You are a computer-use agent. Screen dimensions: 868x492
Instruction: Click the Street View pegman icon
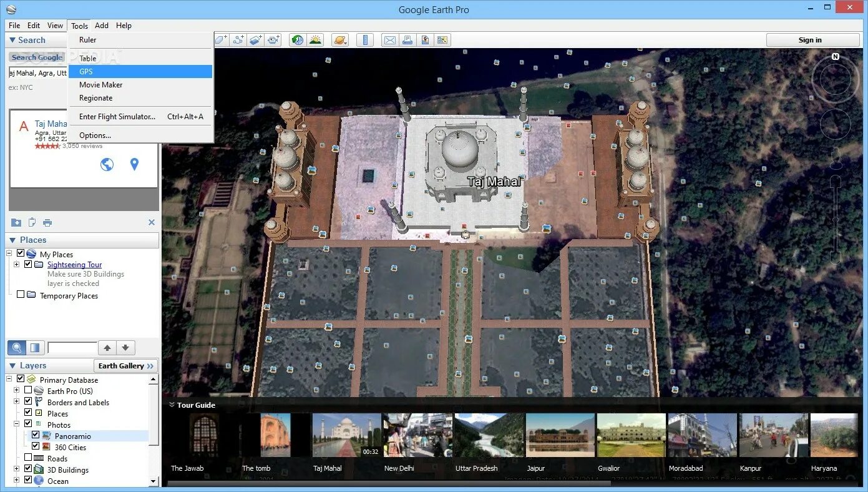(836, 160)
